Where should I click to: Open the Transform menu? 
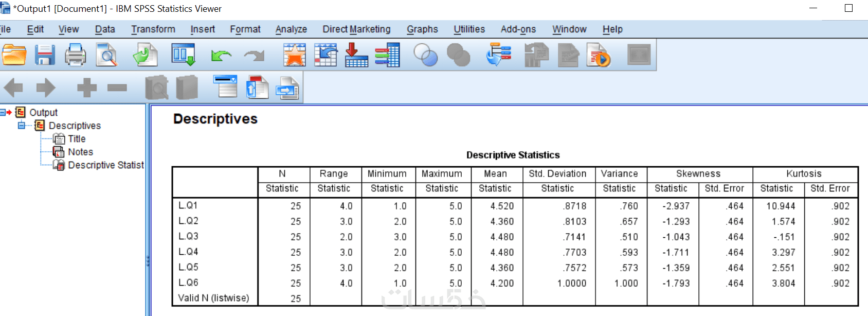[x=153, y=29]
